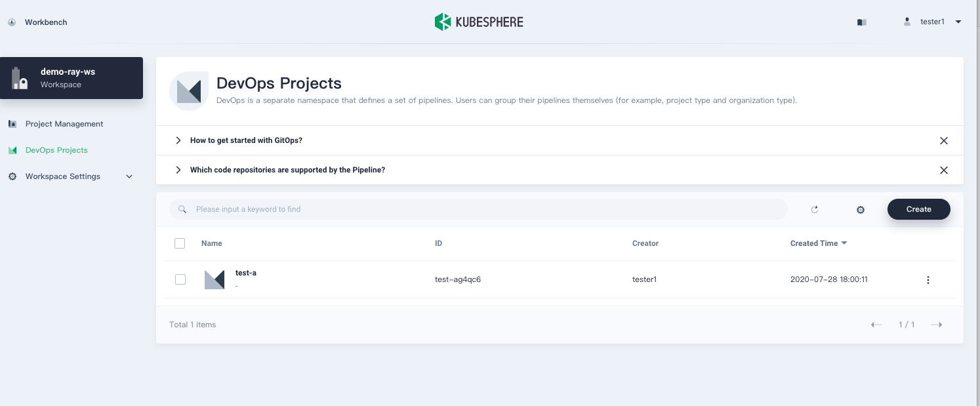This screenshot has width=980, height=406.
Task: Open 'Which code repositories are supported' question
Action: click(287, 170)
